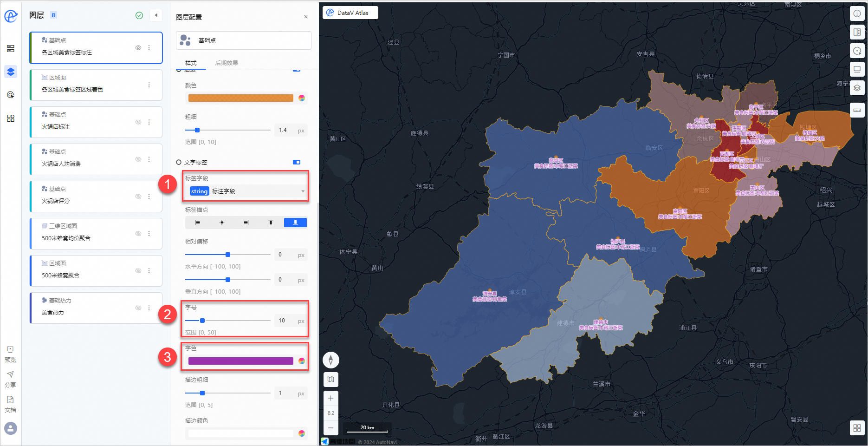Select the 500米蜂窝聚合 layer card
Image resolution: width=868 pixels, height=446 pixels.
(x=96, y=271)
